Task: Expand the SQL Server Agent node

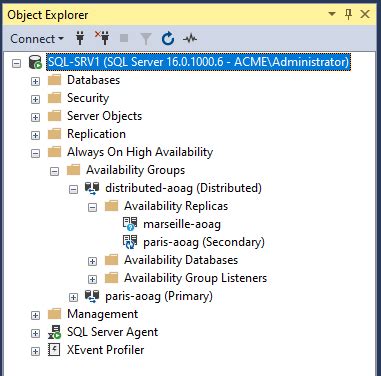Action: (35, 333)
